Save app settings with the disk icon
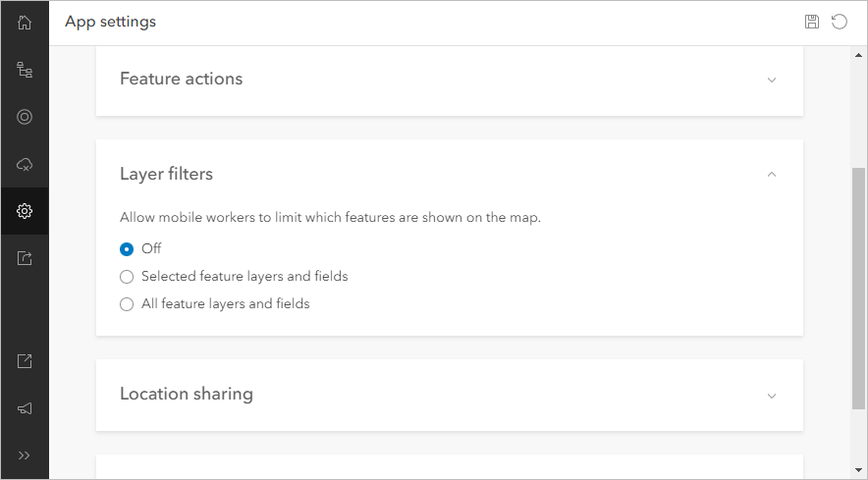This screenshot has width=868, height=480. click(812, 22)
